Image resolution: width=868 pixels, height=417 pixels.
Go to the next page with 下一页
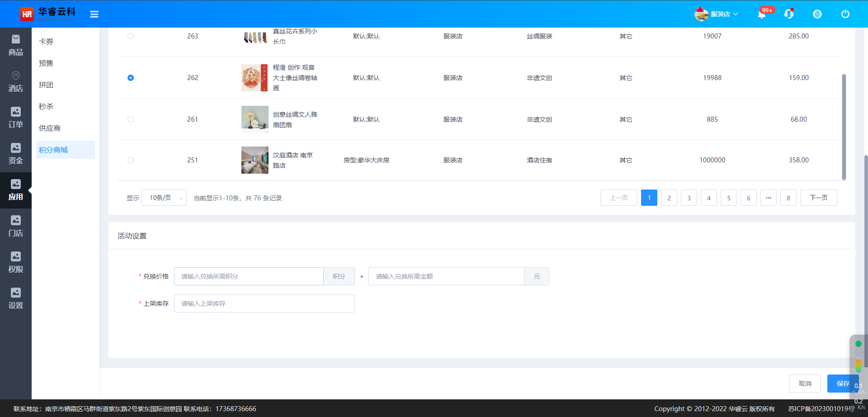(818, 198)
